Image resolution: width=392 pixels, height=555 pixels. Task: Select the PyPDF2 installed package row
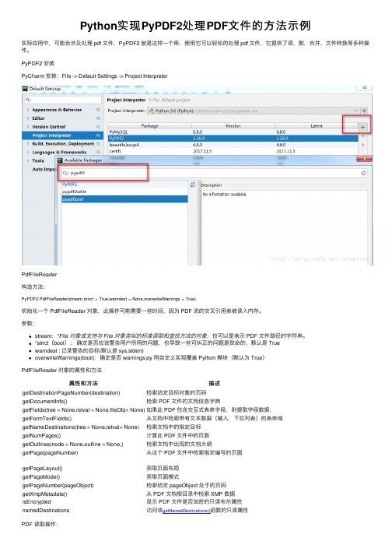[x=233, y=139]
